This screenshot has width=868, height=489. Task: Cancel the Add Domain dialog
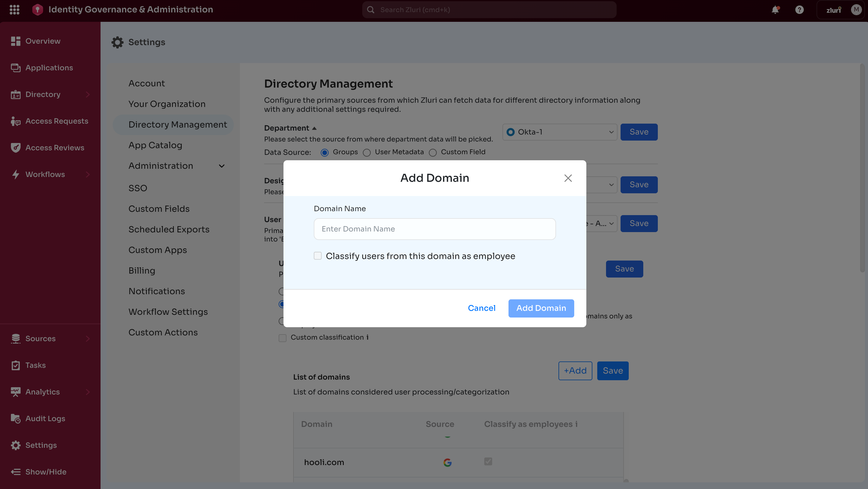(x=482, y=308)
